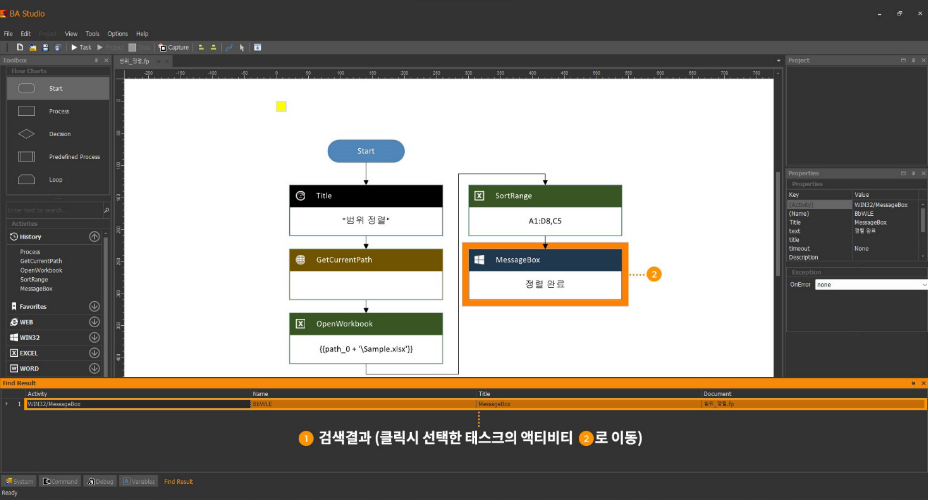
Task: Click the Save toolbar icon
Action: (x=45, y=47)
